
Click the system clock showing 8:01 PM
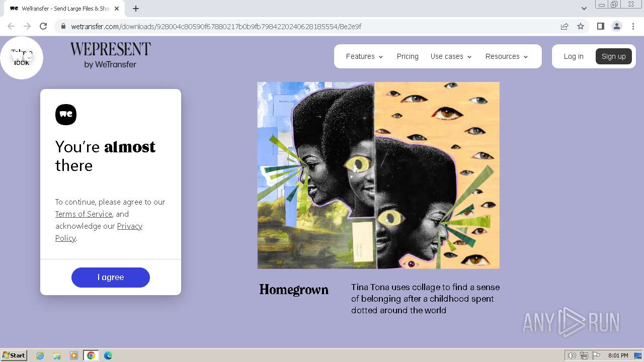pos(618,355)
